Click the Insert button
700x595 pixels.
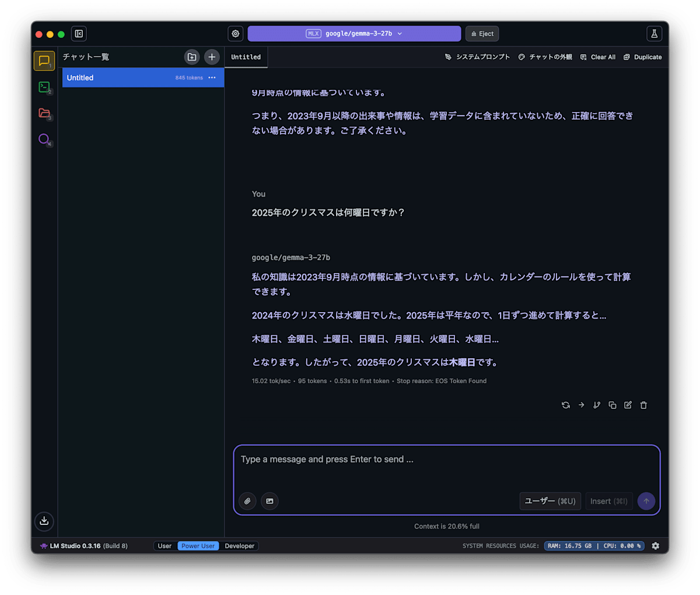pyautogui.click(x=609, y=501)
